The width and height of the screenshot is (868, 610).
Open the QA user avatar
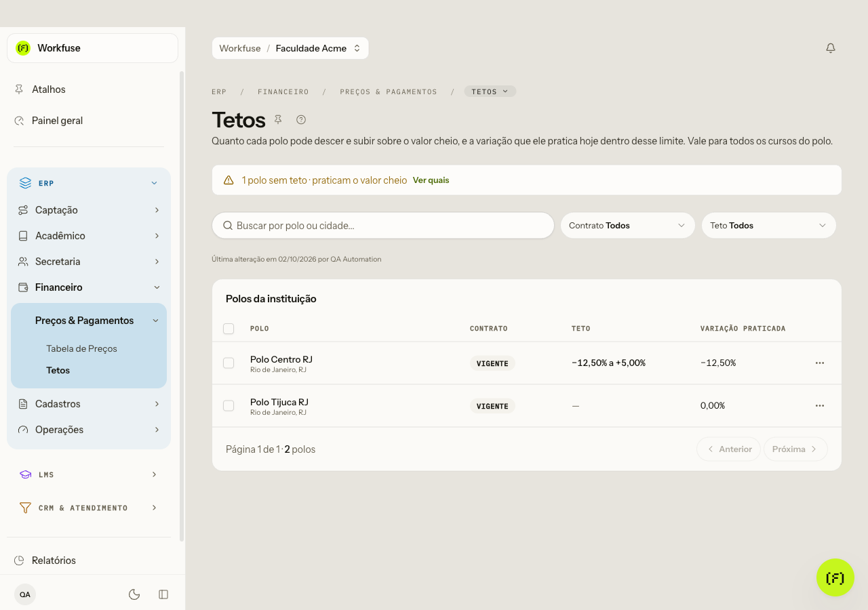pyautogui.click(x=25, y=594)
